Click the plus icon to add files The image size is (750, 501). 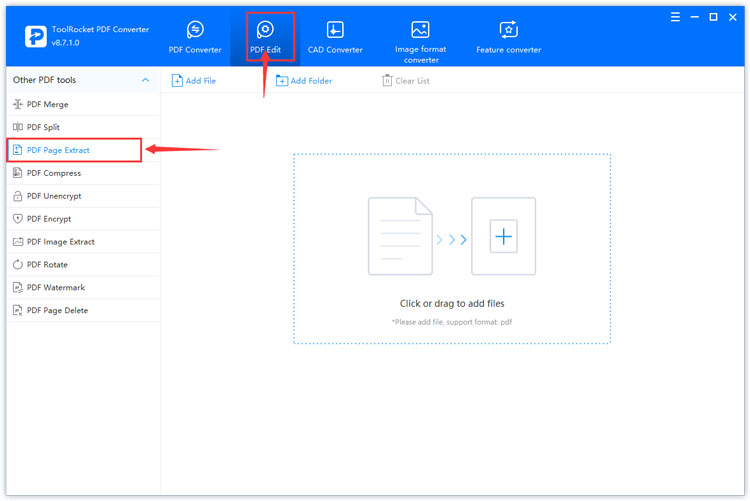coord(504,236)
